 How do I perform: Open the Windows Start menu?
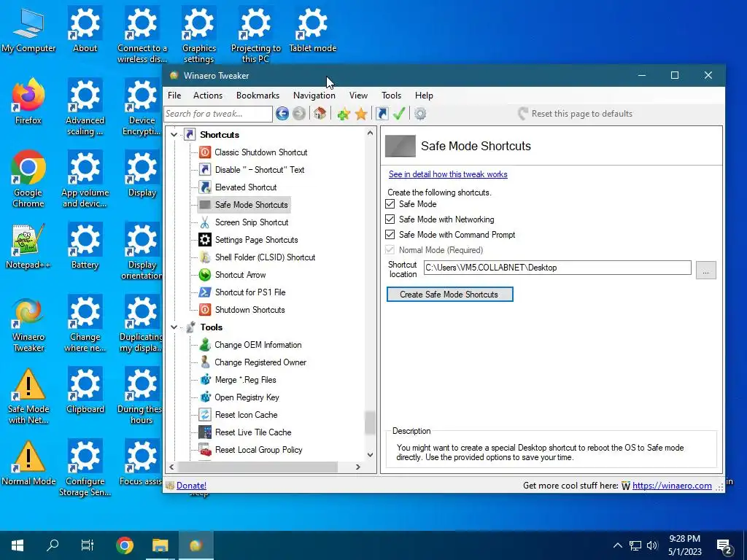click(18, 545)
